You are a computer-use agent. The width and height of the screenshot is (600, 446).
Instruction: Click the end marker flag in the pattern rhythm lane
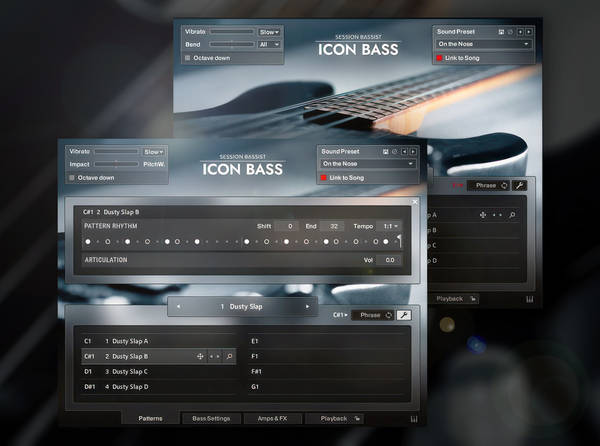pyautogui.click(x=399, y=241)
